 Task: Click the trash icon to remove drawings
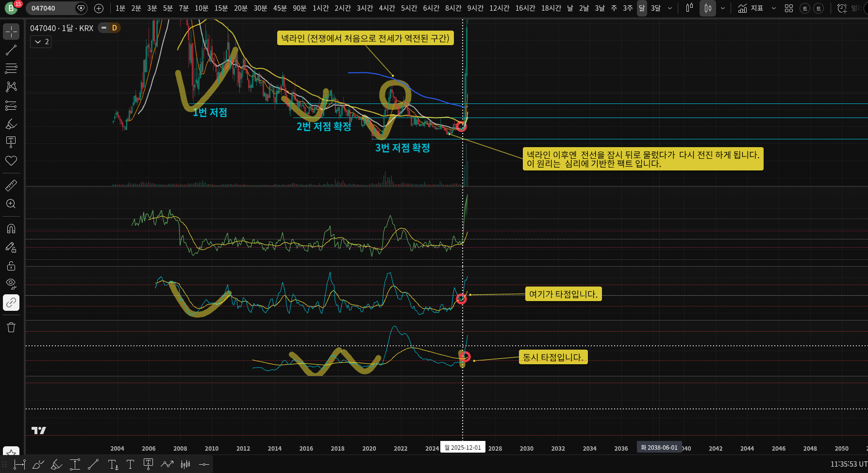pyautogui.click(x=11, y=327)
